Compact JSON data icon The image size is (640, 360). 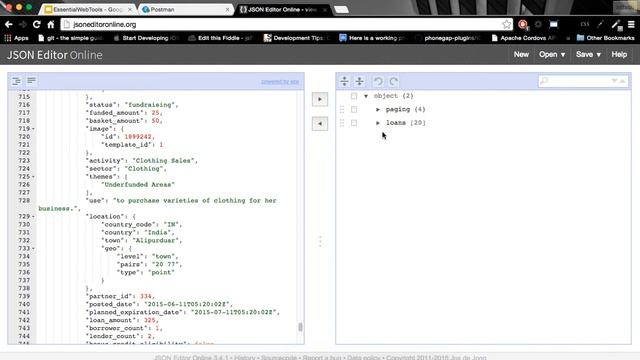pos(31,81)
